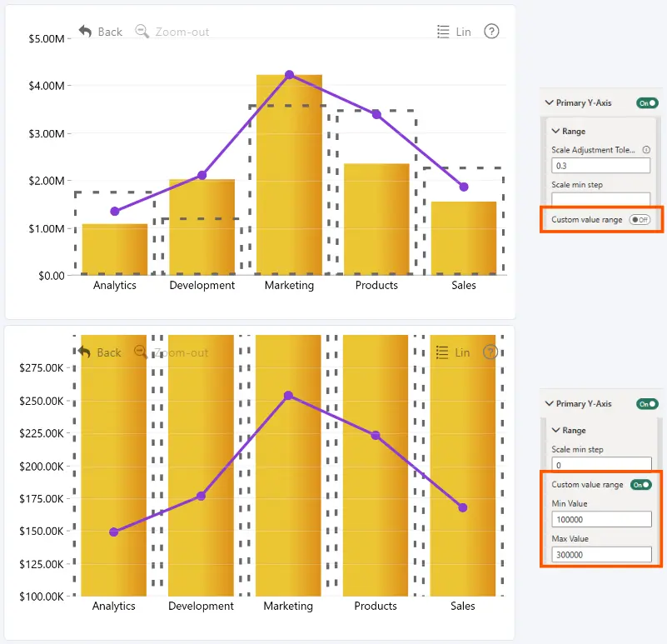The height and width of the screenshot is (644, 667).
Task: Click Lin scale label in top chart
Action: [463, 32]
